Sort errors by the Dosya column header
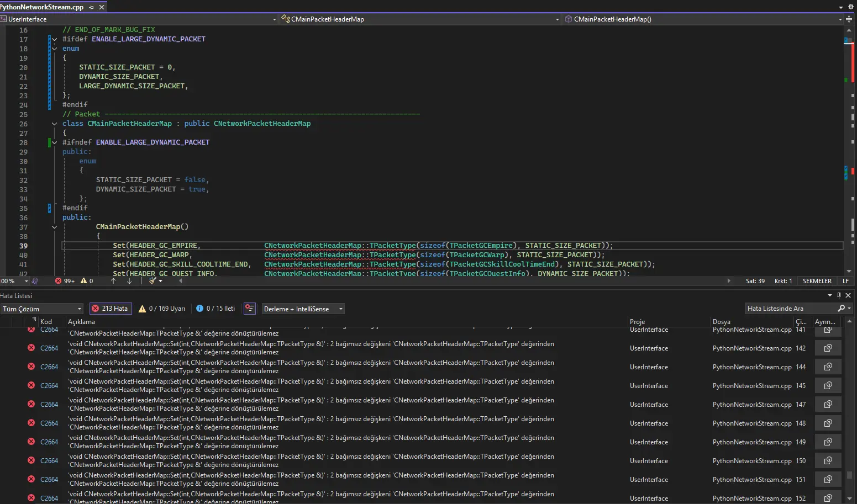Image resolution: width=857 pixels, height=504 pixels. pyautogui.click(x=722, y=321)
